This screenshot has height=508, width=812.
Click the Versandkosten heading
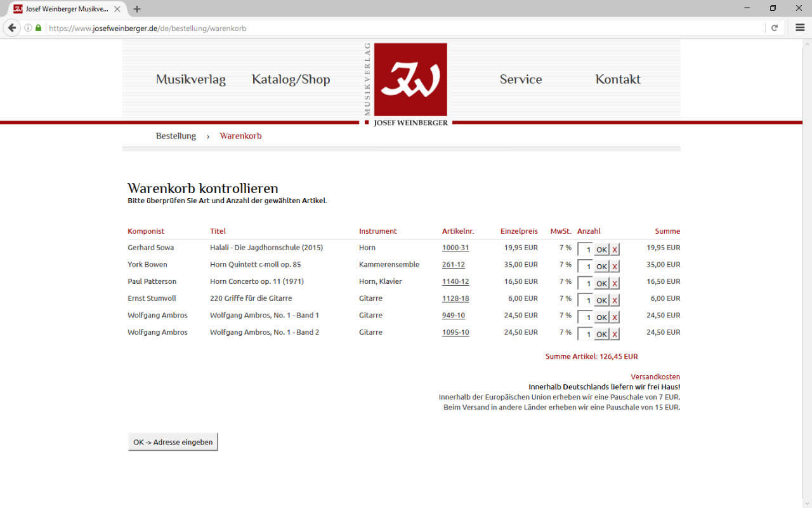655,377
